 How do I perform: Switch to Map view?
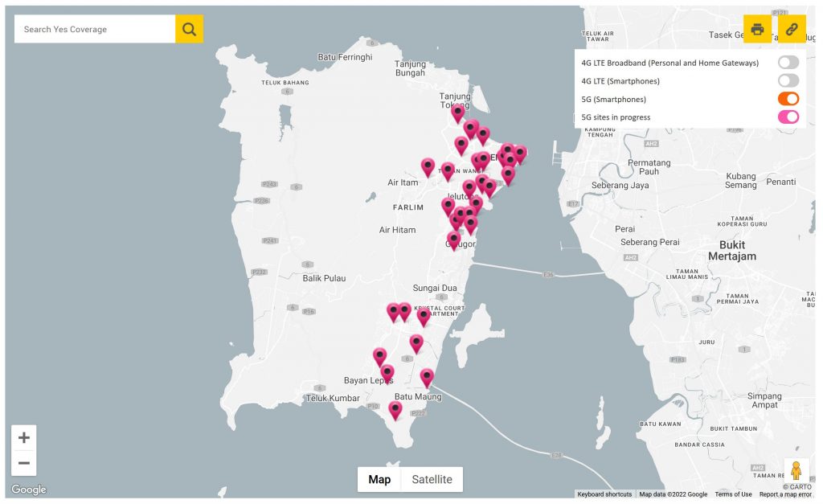pos(379,479)
